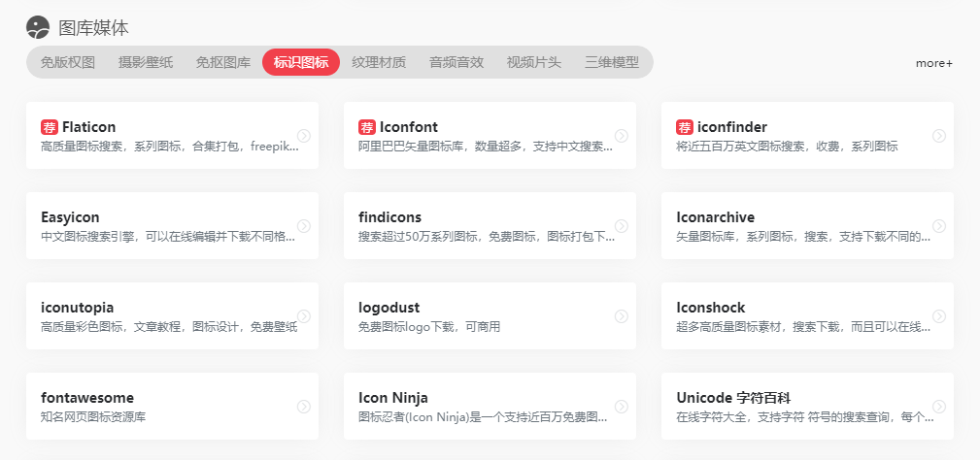The height and width of the screenshot is (460, 980).
Task: Open the Iconfont site title
Action: coord(409,127)
